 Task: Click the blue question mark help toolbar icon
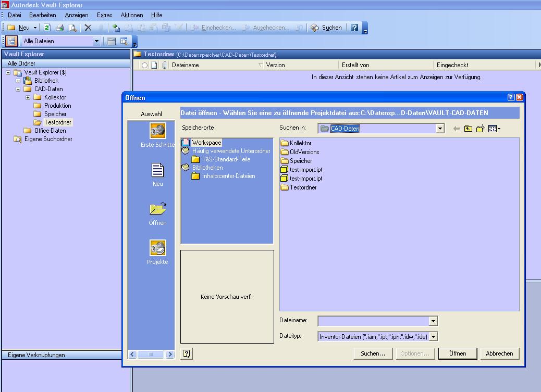pyautogui.click(x=354, y=28)
